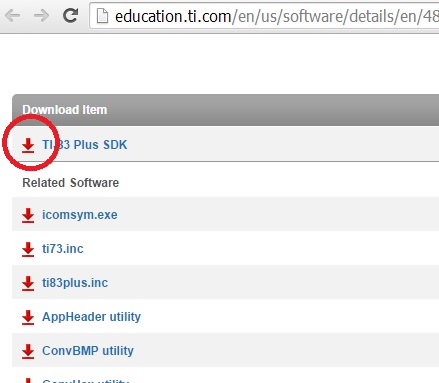Image resolution: width=439 pixels, height=383 pixels.
Task: Open the ti83plus.inc link
Action: (x=75, y=283)
